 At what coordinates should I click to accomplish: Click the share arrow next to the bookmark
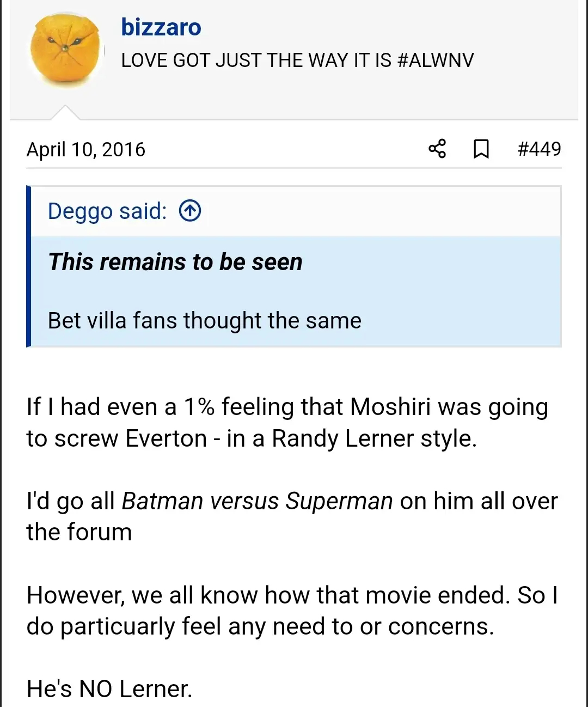437,149
